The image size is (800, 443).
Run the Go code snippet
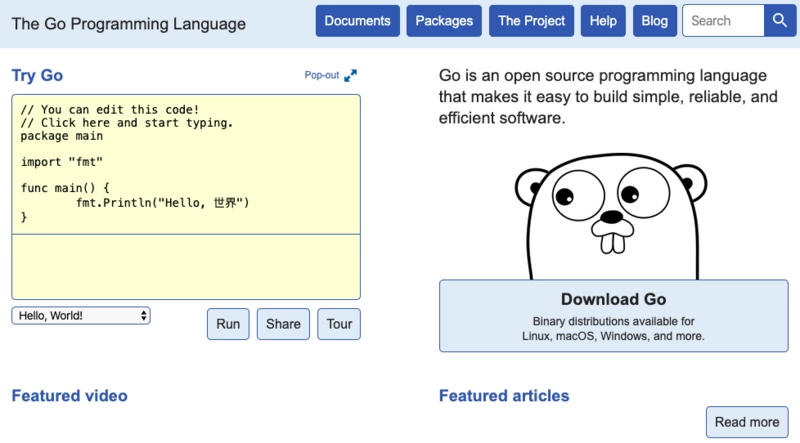[x=228, y=324]
